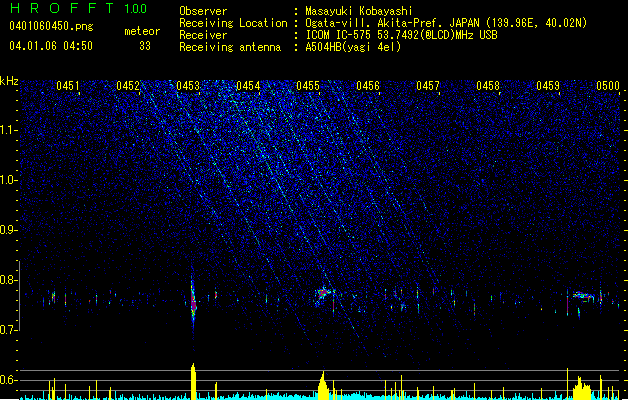
Task: Click the meteor echo burst near 0455
Action: coord(325,295)
